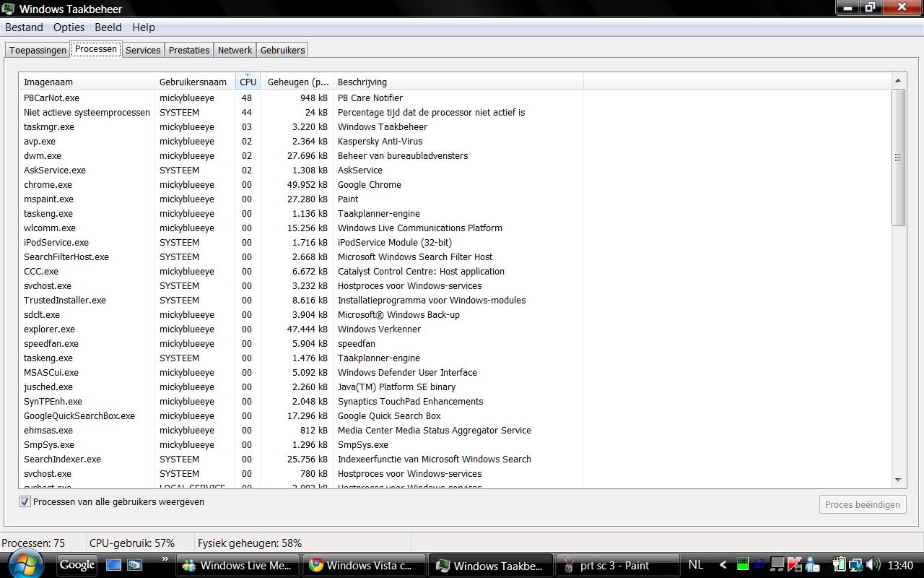Open the Help menu

click(x=144, y=27)
